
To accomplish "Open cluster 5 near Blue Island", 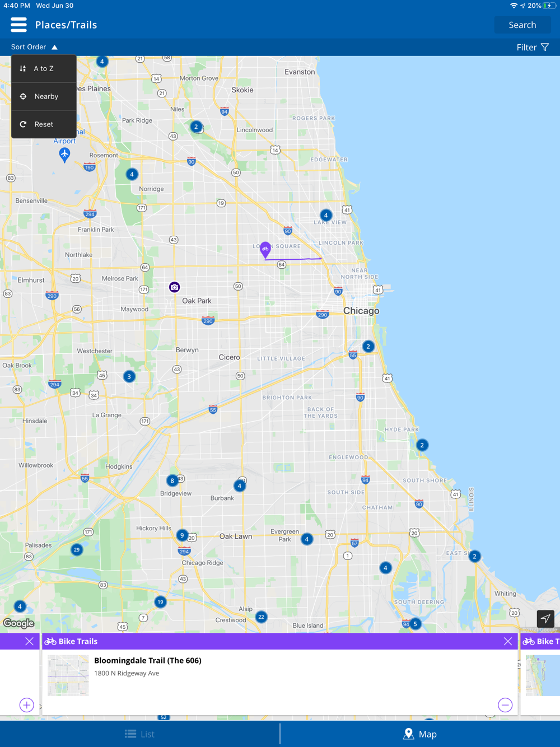I will pos(415,624).
